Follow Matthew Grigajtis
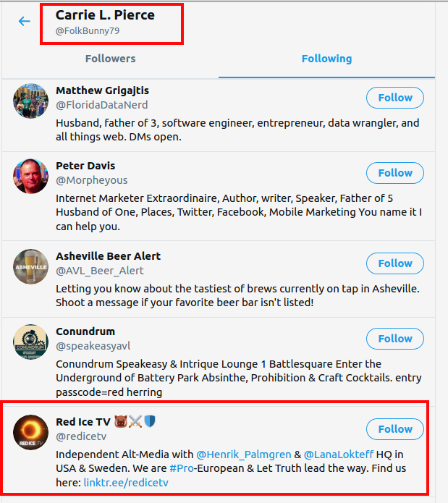This screenshot has height=503, width=448. [x=394, y=98]
